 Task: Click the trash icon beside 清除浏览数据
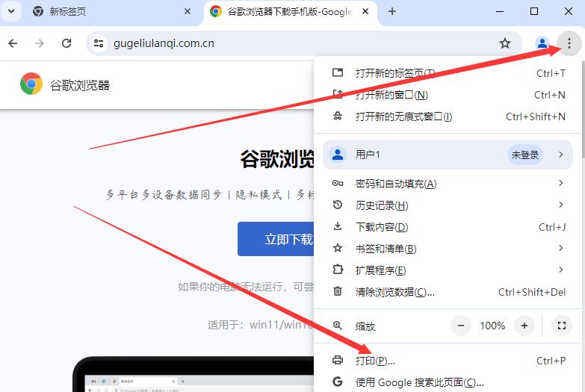click(x=338, y=291)
